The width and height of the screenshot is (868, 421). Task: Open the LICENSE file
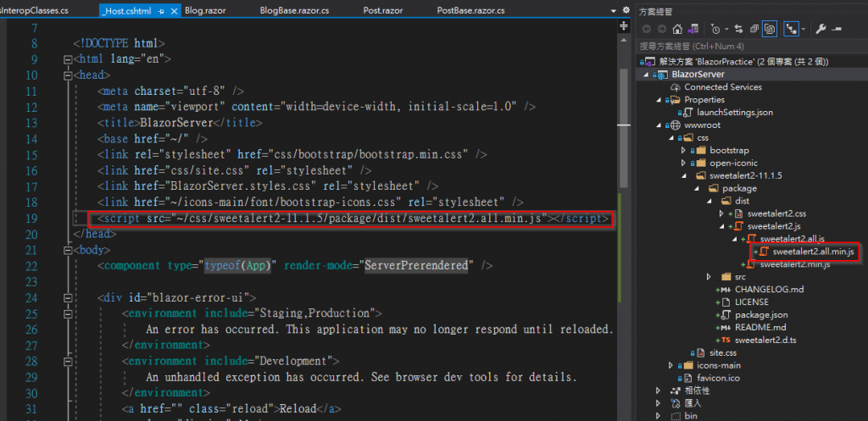coord(752,302)
